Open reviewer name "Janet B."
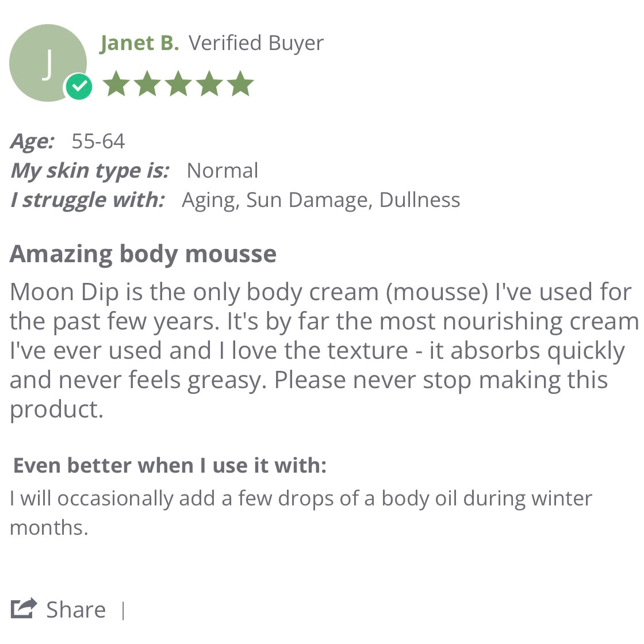 pos(139,43)
